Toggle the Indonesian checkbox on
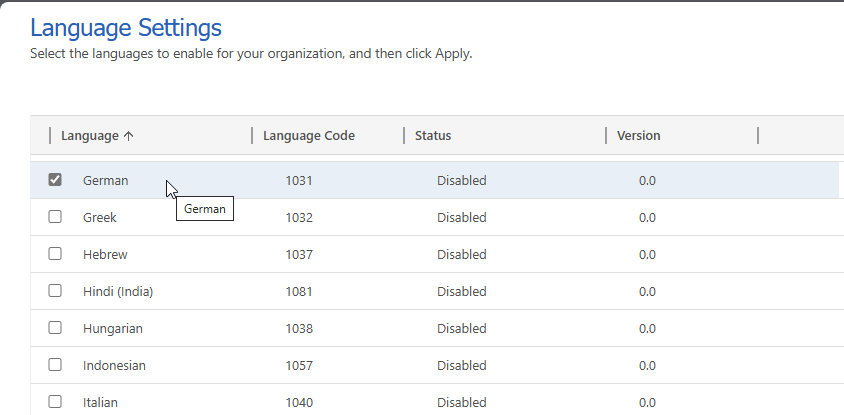Viewport: 844px width, 415px height. pyautogui.click(x=55, y=365)
